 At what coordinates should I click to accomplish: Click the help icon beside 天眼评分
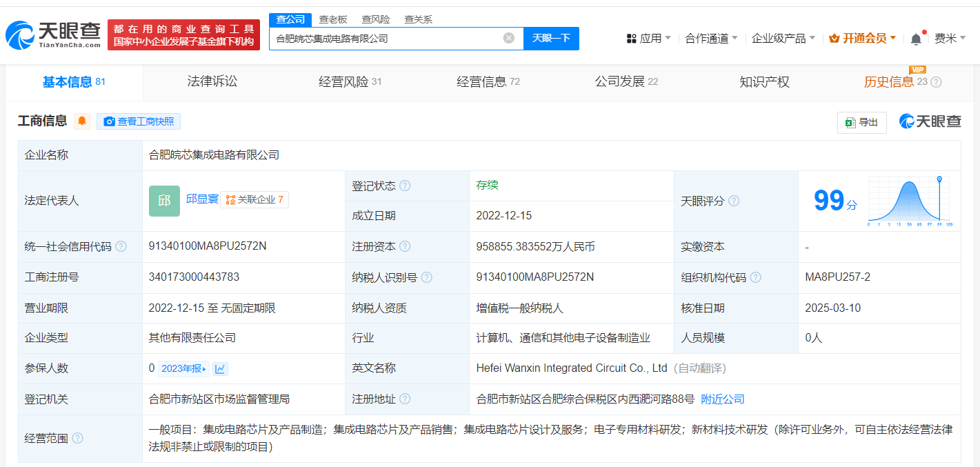tap(734, 201)
